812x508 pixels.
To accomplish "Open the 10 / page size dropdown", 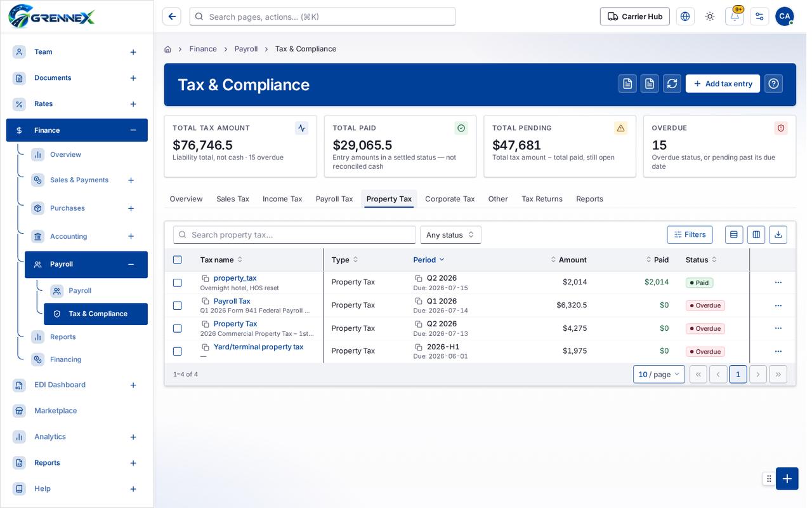I will tap(658, 374).
